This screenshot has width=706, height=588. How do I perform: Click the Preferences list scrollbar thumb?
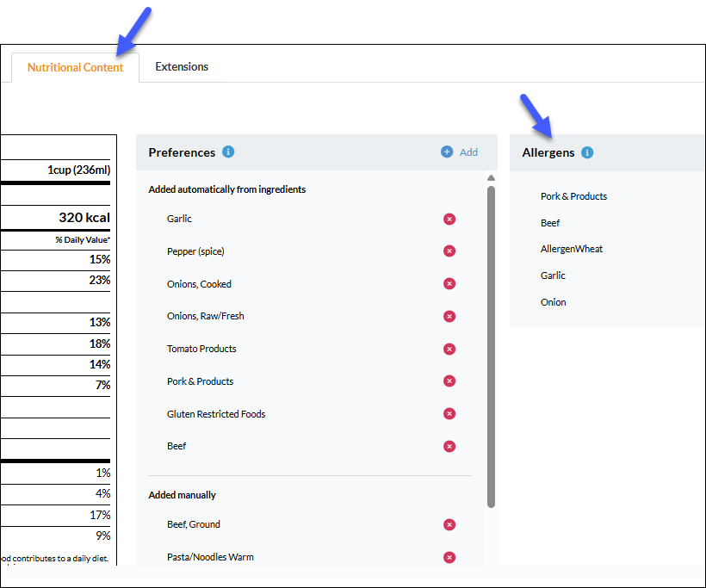[491, 347]
